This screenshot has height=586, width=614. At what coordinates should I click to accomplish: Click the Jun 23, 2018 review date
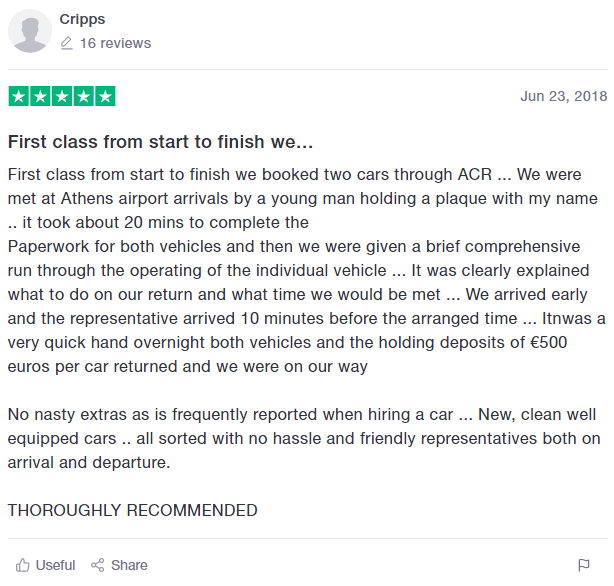point(563,96)
